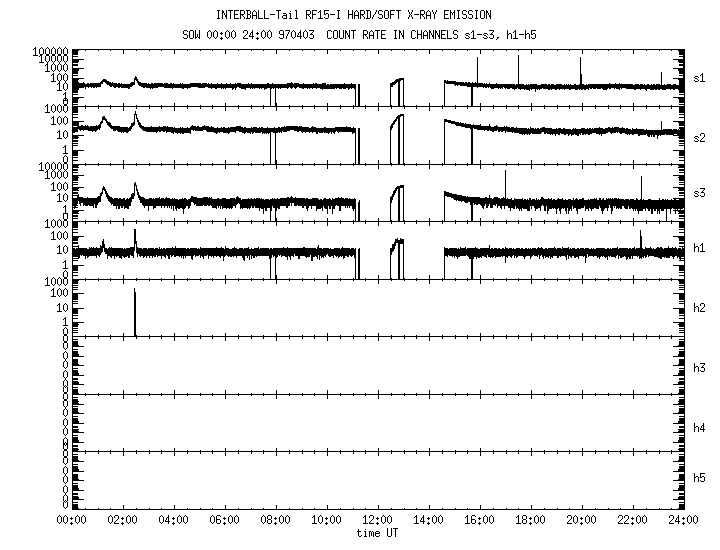
Task: Click the h1 channel label
Action: tap(701, 247)
